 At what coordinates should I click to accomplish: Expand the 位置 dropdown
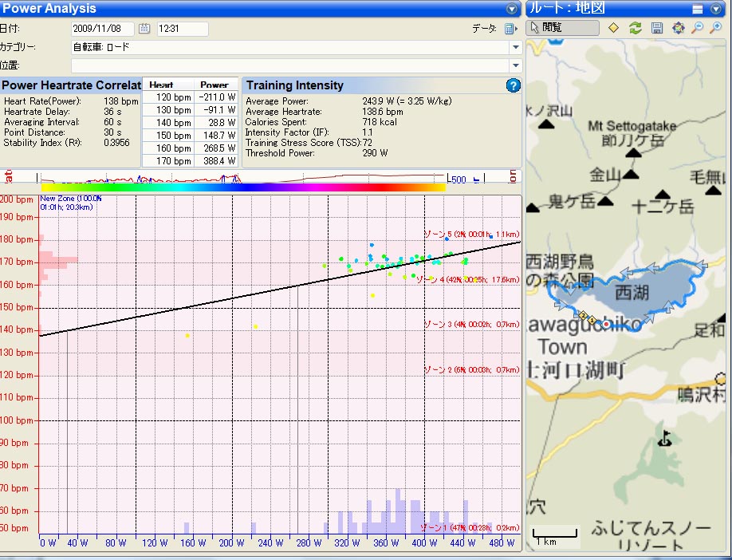click(515, 65)
